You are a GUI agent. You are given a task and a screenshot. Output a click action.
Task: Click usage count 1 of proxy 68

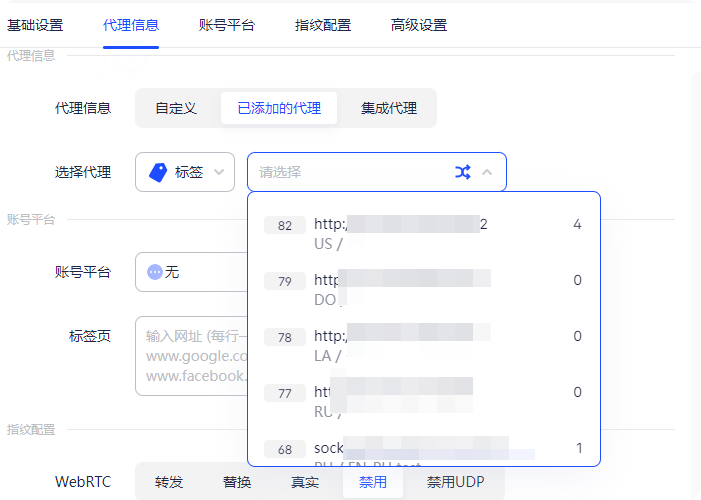(579, 448)
